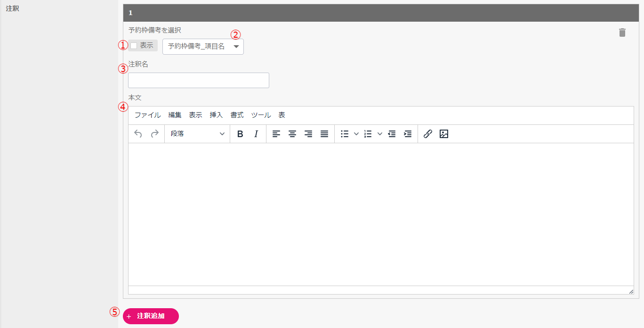
Task: Click the redo arrow in editor toolbar
Action: tap(154, 134)
